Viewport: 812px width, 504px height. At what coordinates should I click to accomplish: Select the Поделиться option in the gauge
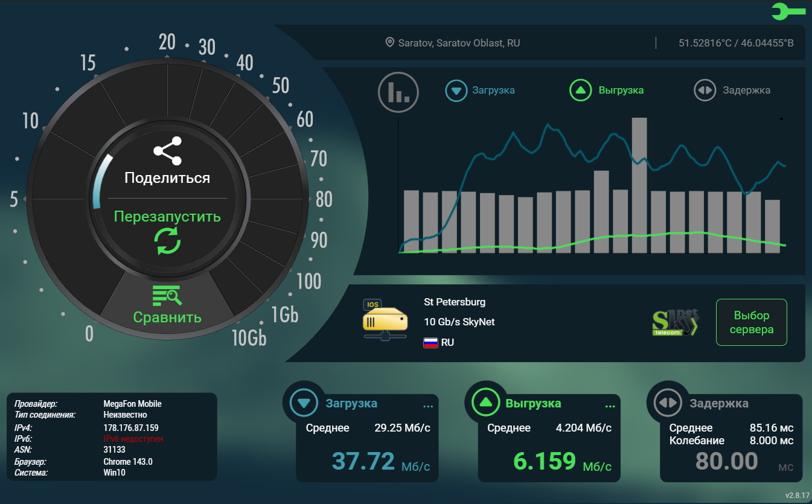(167, 178)
